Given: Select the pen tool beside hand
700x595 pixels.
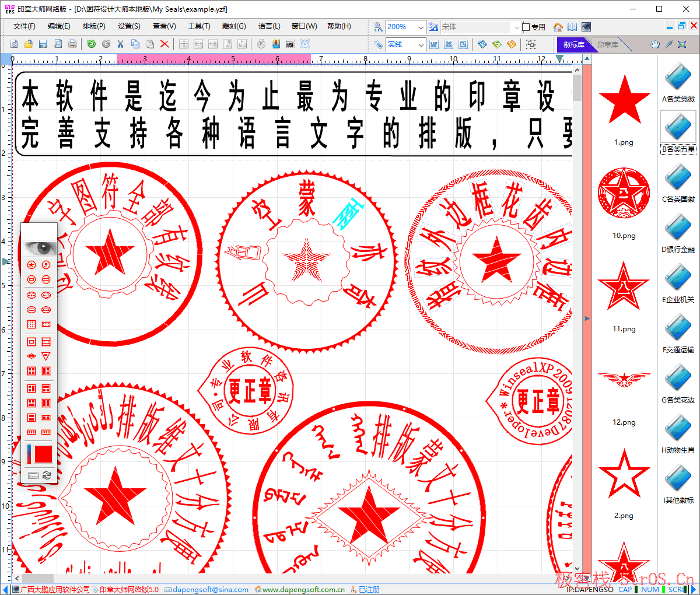Looking at the screenshot, I should click(668, 44).
